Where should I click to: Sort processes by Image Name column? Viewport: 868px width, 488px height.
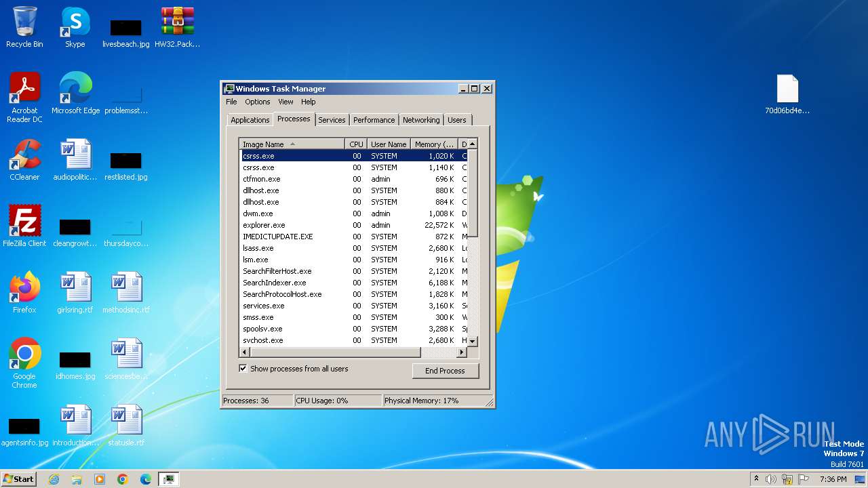pos(292,144)
